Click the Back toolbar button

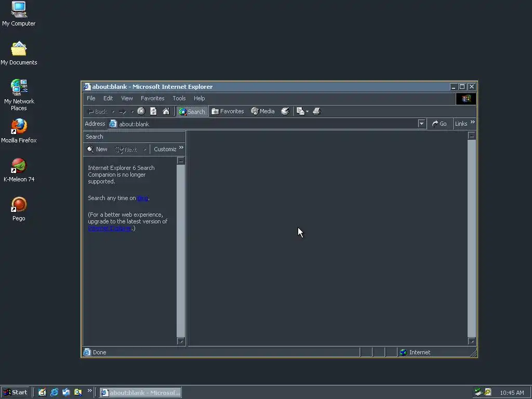click(97, 112)
